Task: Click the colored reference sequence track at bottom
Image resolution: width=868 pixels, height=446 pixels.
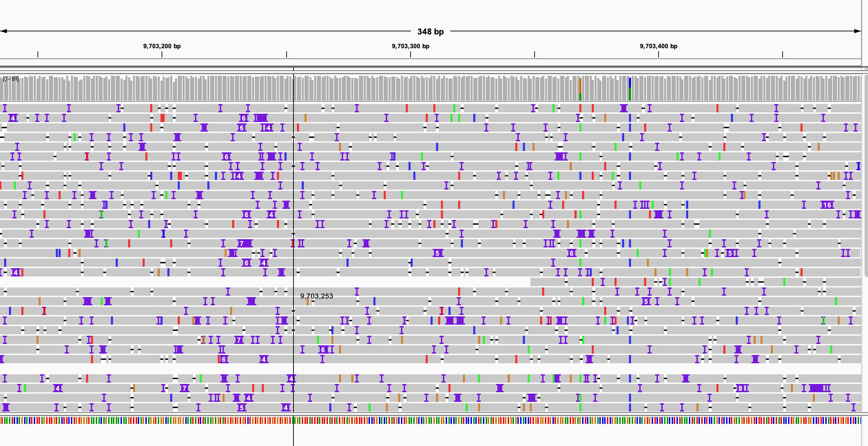Action: (x=431, y=420)
